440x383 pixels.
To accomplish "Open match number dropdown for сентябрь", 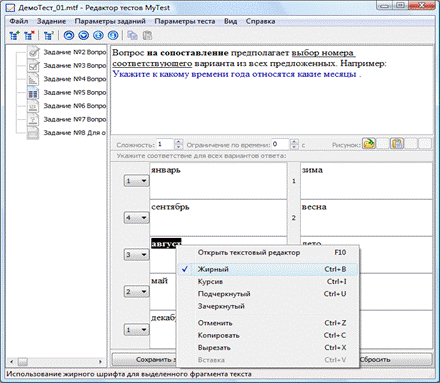I will pos(136,218).
